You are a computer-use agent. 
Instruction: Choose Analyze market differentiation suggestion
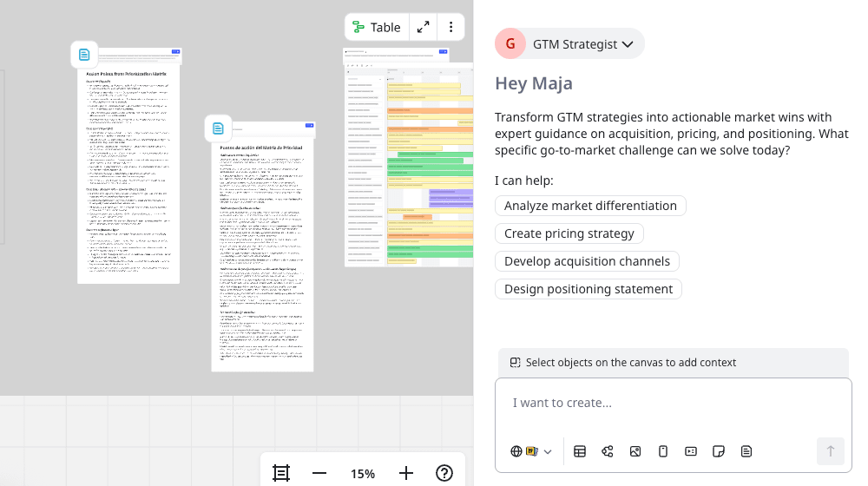coord(590,206)
